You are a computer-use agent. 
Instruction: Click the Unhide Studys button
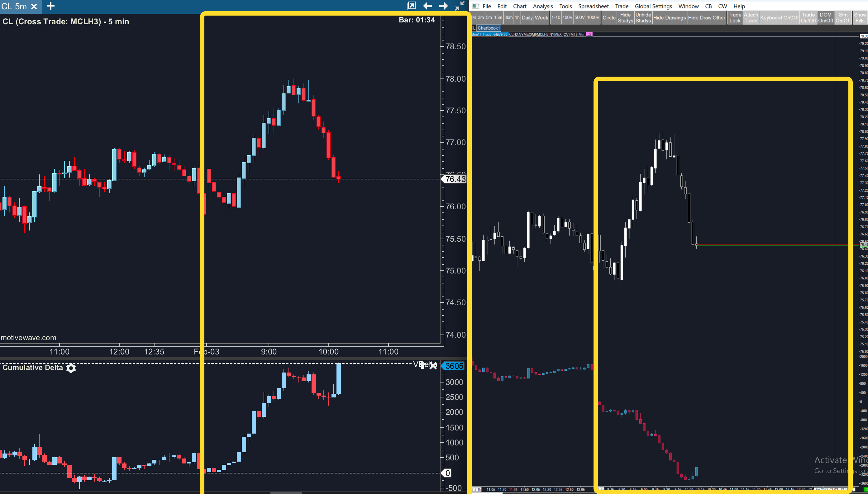(643, 18)
